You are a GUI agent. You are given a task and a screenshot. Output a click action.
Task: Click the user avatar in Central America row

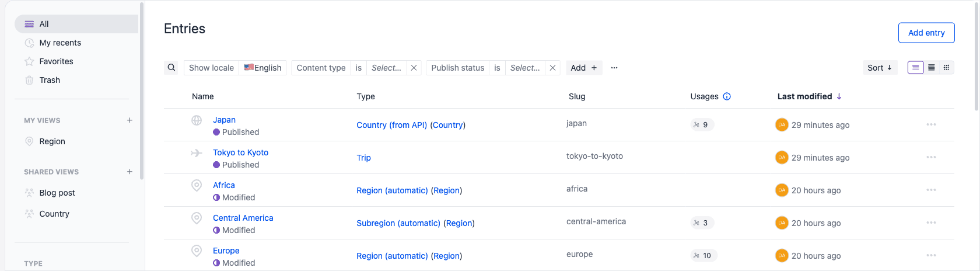point(782,223)
